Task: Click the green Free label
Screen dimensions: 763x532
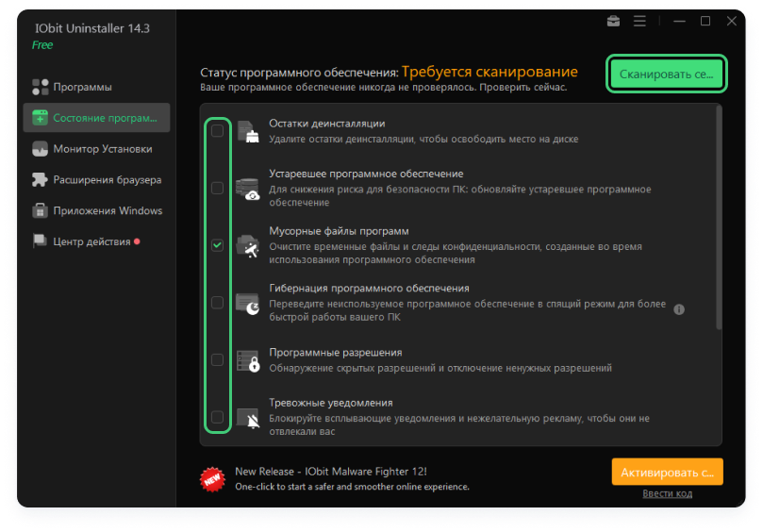Action: (42, 45)
